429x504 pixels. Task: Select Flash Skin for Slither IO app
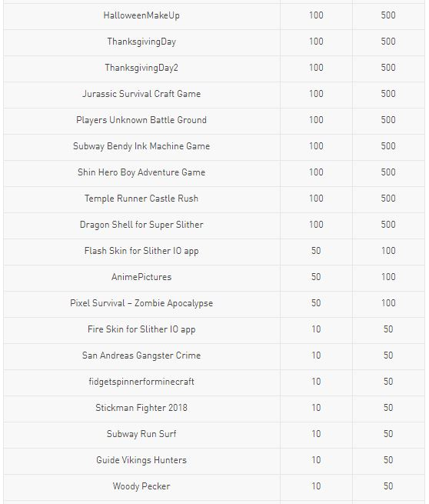[x=141, y=251]
